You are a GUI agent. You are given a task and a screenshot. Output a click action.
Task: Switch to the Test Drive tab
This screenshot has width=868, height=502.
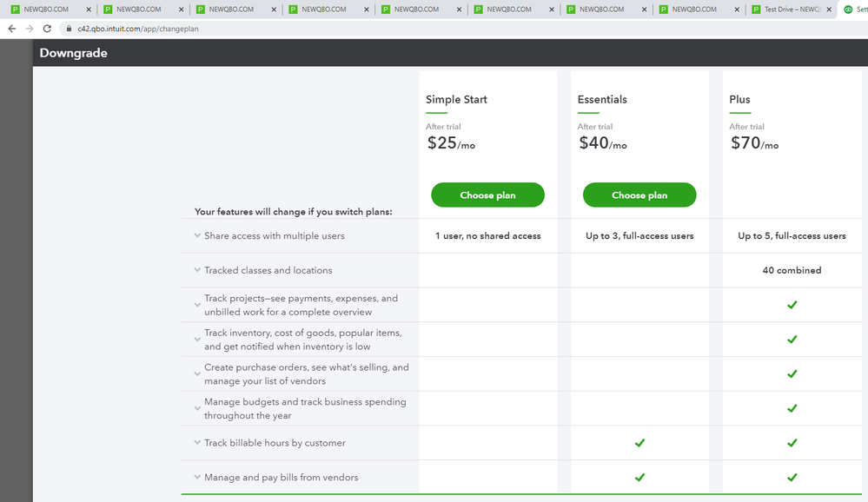point(791,10)
